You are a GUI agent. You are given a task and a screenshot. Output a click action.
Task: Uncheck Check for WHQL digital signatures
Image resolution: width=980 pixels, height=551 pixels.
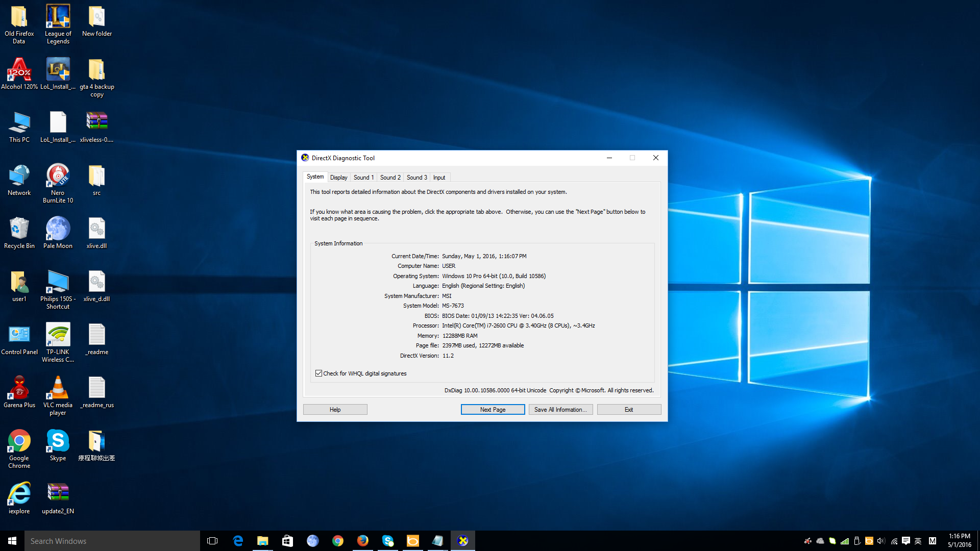point(319,373)
